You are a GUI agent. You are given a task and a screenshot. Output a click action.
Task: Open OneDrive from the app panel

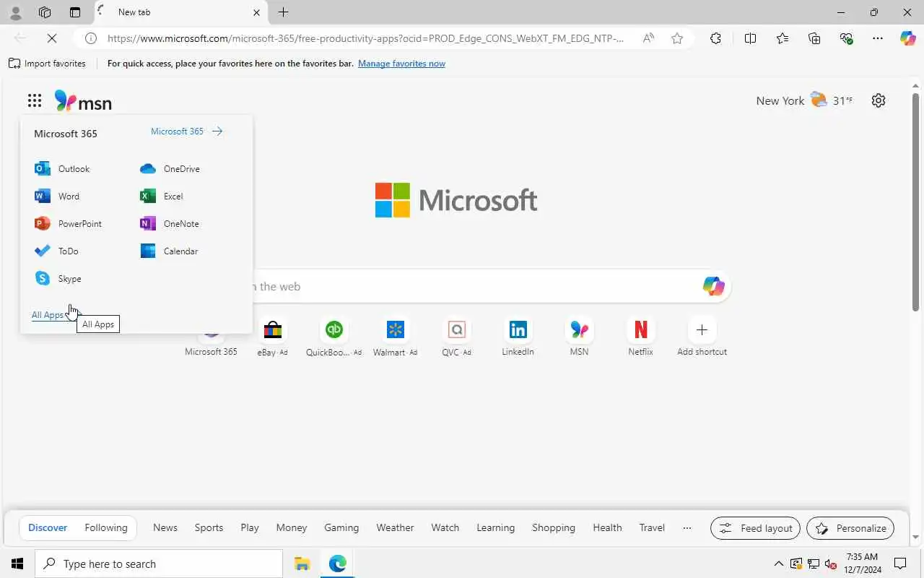point(170,168)
